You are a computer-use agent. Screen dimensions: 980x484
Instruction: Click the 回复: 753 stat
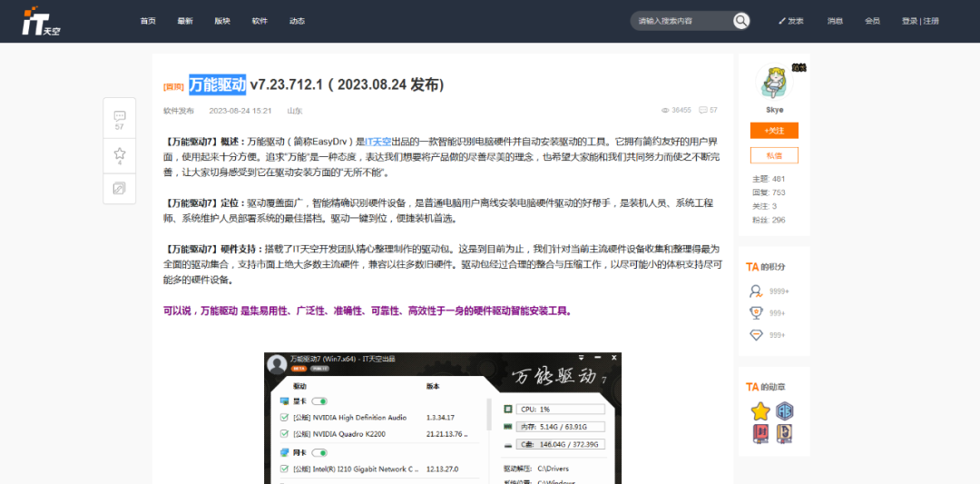coord(769,193)
